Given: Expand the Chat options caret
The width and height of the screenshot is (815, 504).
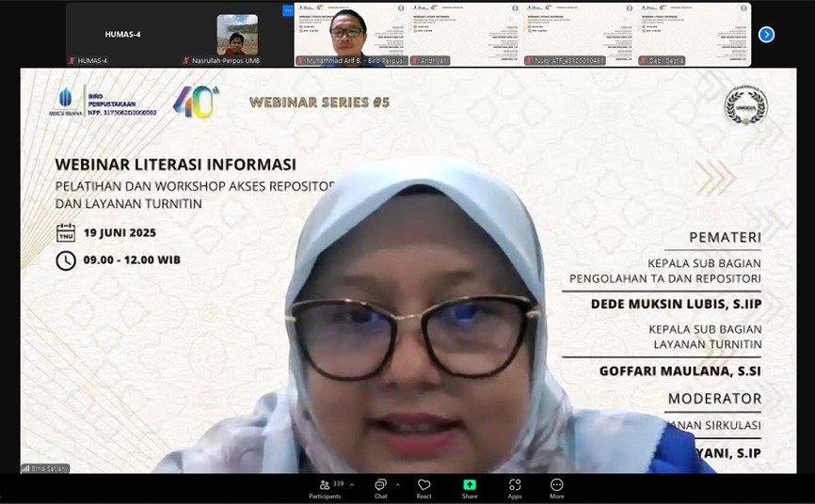Looking at the screenshot, I should 397,484.
